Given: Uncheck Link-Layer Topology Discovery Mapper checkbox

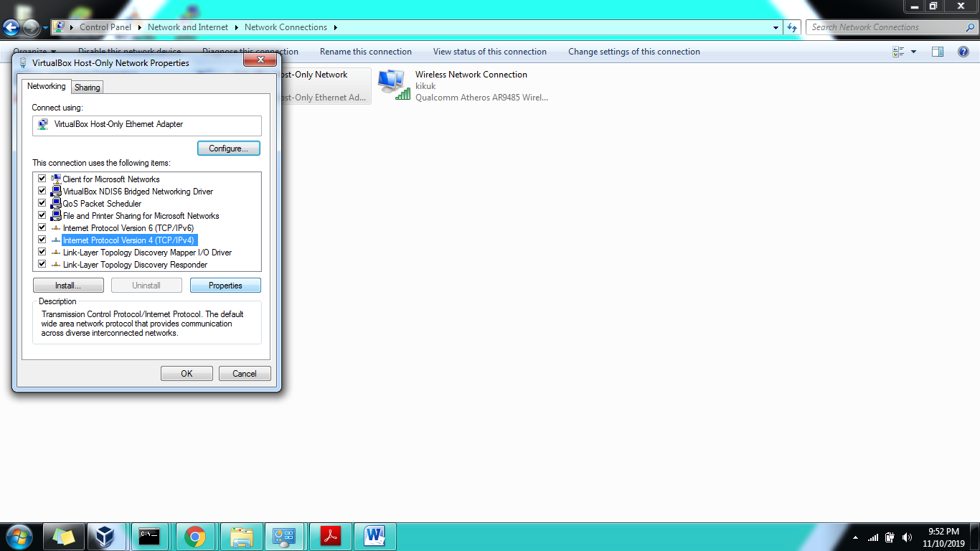Looking at the screenshot, I should click(x=42, y=252).
